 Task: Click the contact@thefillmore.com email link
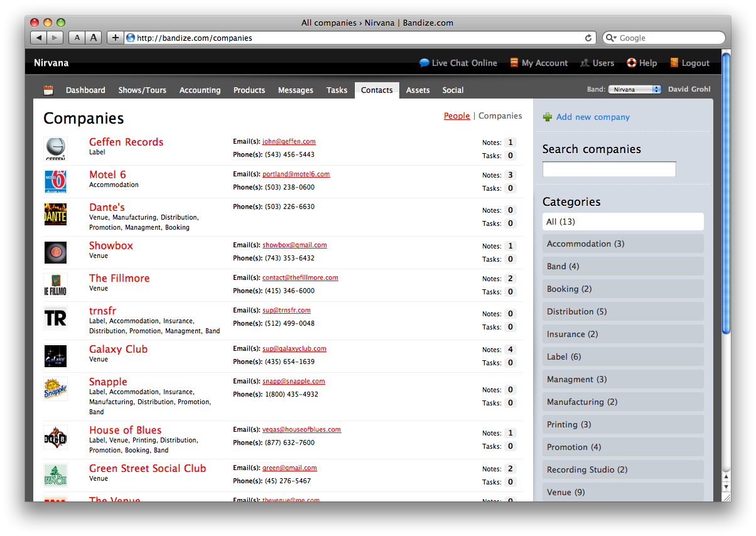pos(300,277)
